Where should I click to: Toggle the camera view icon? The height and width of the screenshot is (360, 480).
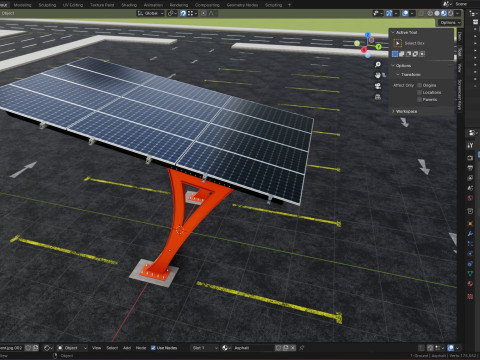point(378,86)
